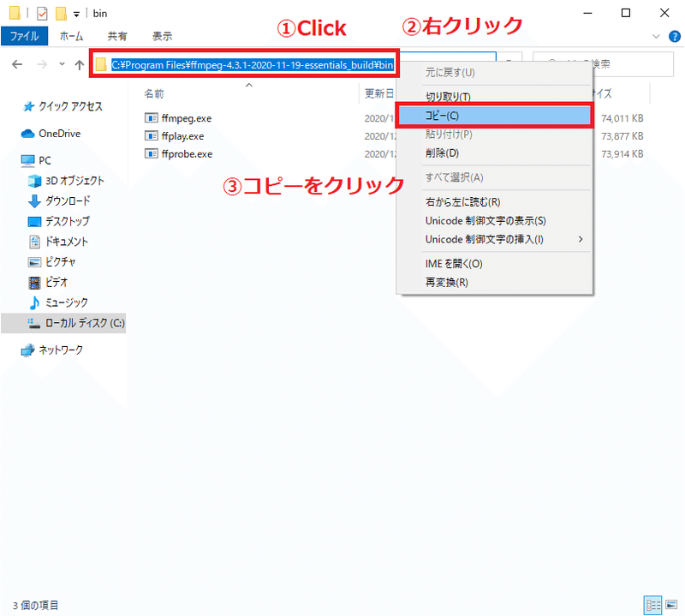Sort by 名前 column header

[154, 93]
